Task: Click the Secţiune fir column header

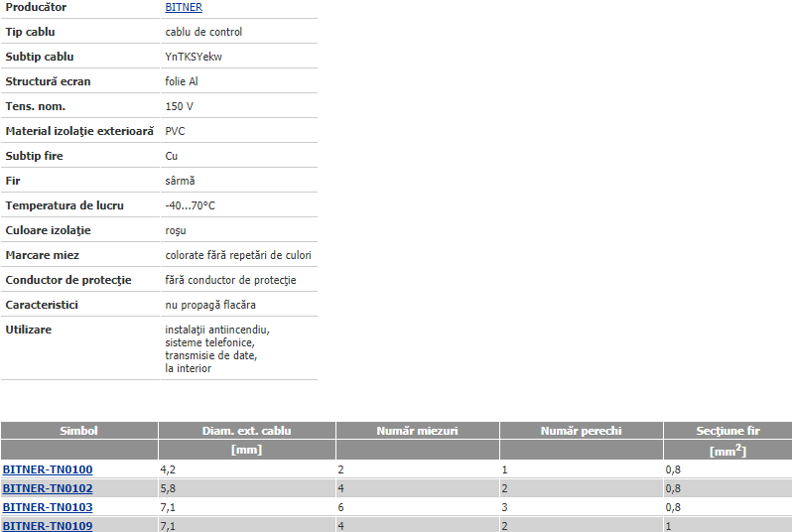Action: [727, 431]
